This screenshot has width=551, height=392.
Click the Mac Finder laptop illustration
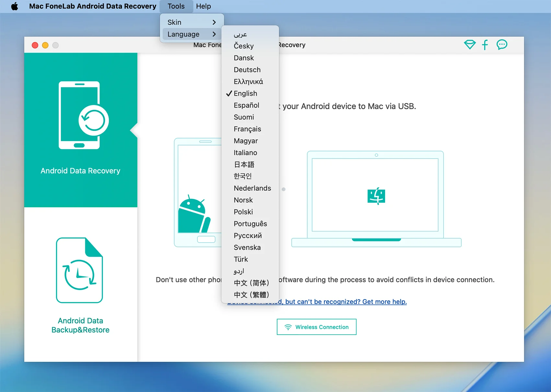click(x=376, y=198)
